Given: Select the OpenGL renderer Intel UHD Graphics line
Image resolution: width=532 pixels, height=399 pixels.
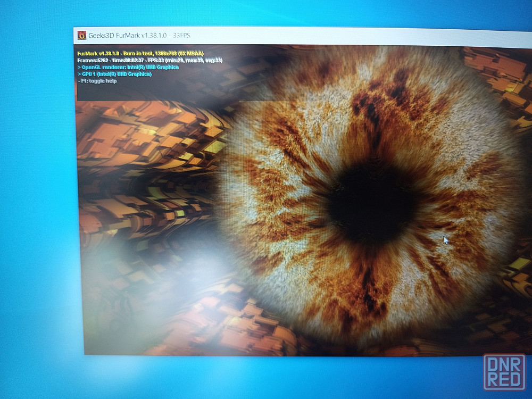Looking at the screenshot, I should pyautogui.click(x=128, y=67).
